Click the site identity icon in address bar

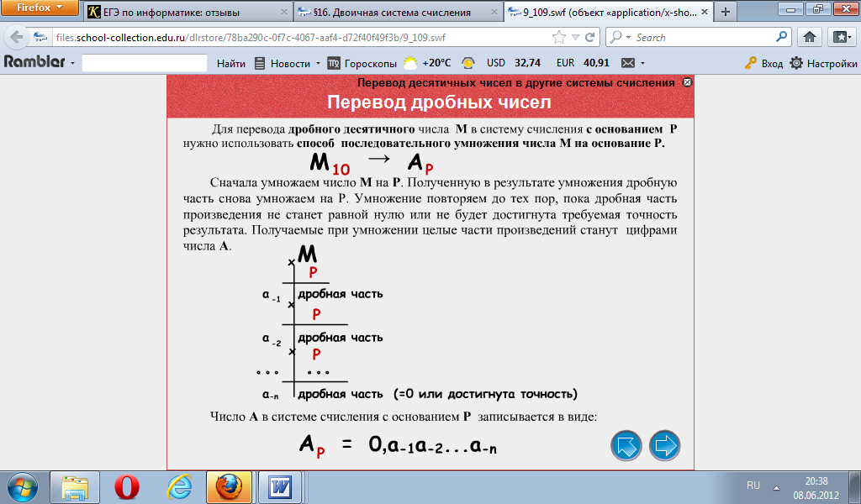tap(40, 37)
